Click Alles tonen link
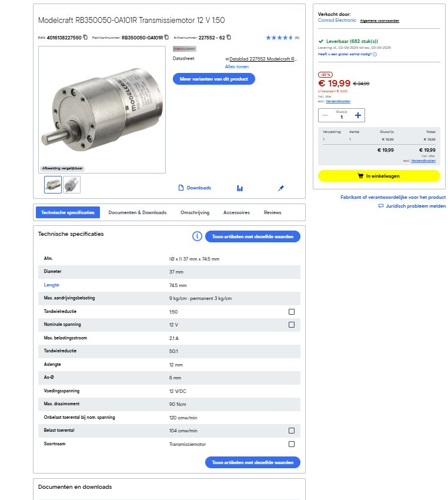448x500 pixels. (x=237, y=66)
